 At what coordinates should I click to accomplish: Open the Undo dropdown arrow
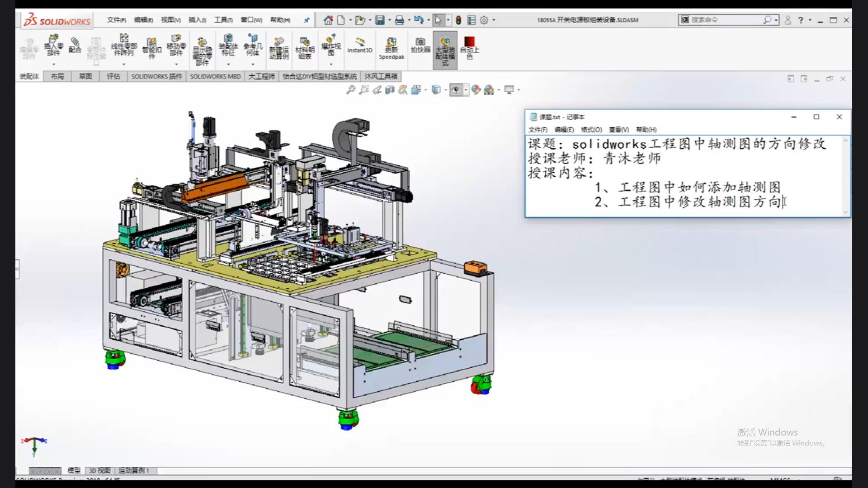[428, 20]
